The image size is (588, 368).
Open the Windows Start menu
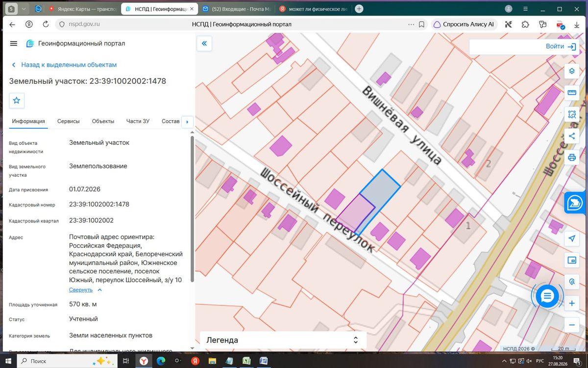pyautogui.click(x=8, y=361)
